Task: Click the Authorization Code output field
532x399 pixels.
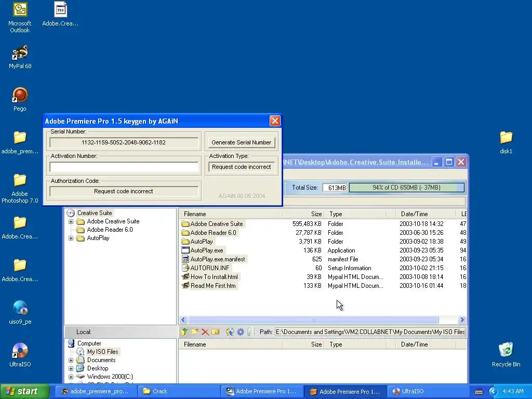Action: (124, 191)
